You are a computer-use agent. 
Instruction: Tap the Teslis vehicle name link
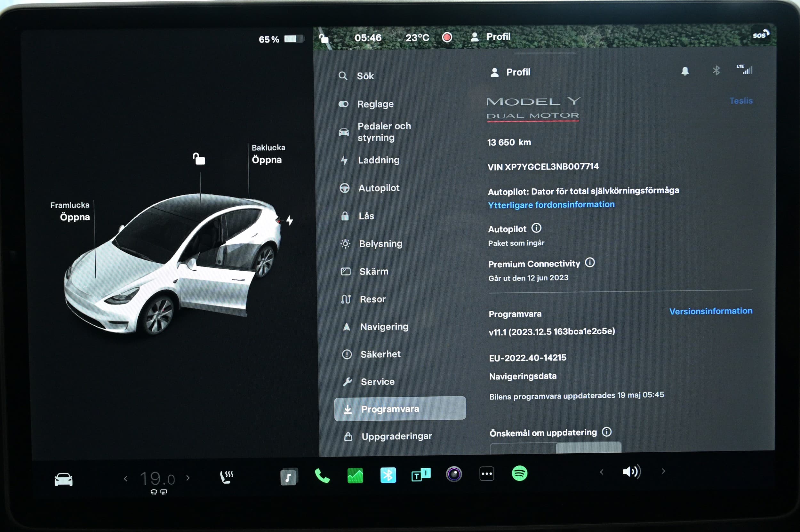coord(741,101)
